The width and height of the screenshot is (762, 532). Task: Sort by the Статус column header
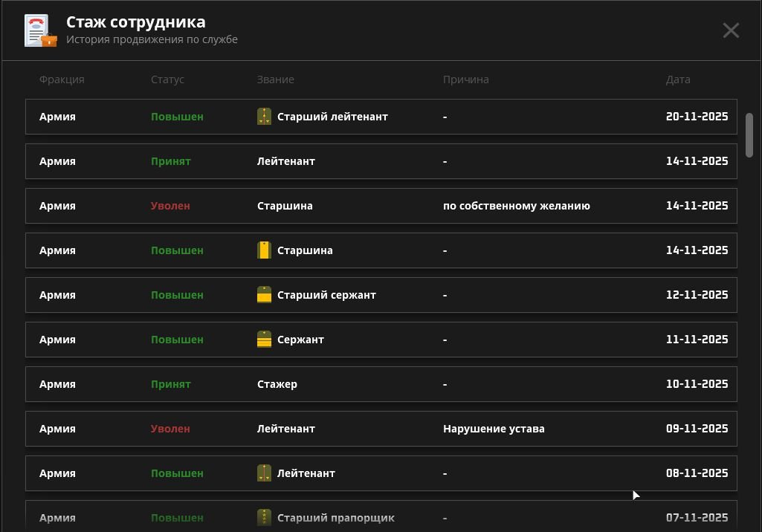click(167, 80)
